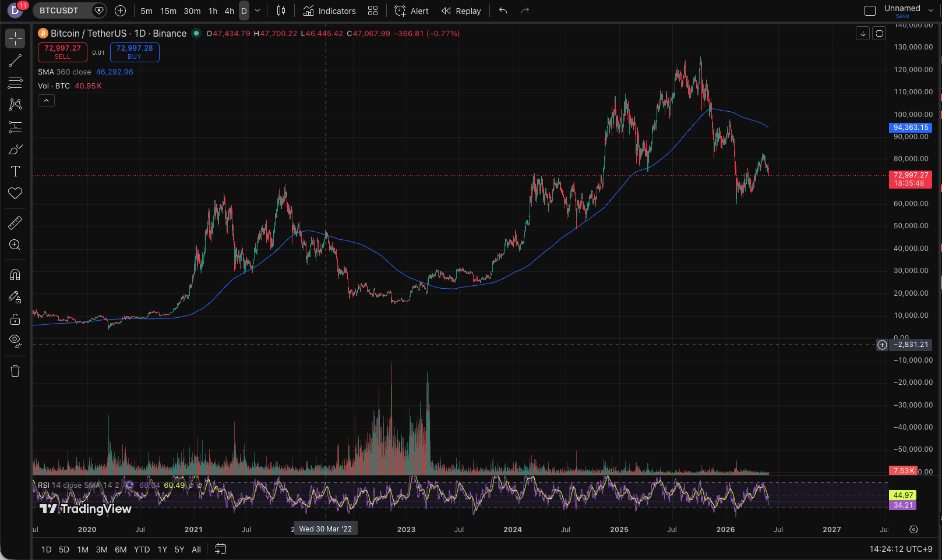
Task: Select the SMA 360 close indicator legend
Action: pyautogui.click(x=65, y=72)
